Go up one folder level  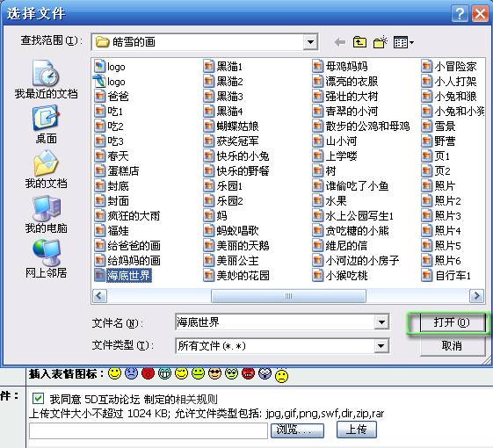click(359, 42)
